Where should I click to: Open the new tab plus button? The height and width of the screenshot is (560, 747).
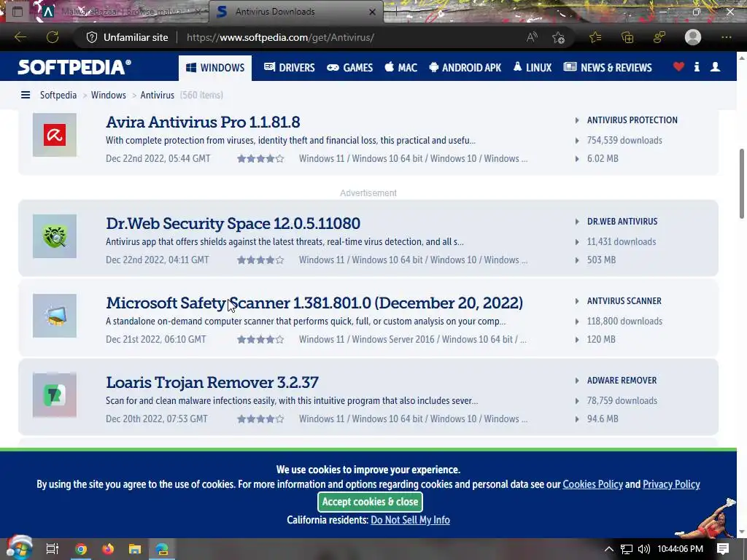click(x=396, y=12)
